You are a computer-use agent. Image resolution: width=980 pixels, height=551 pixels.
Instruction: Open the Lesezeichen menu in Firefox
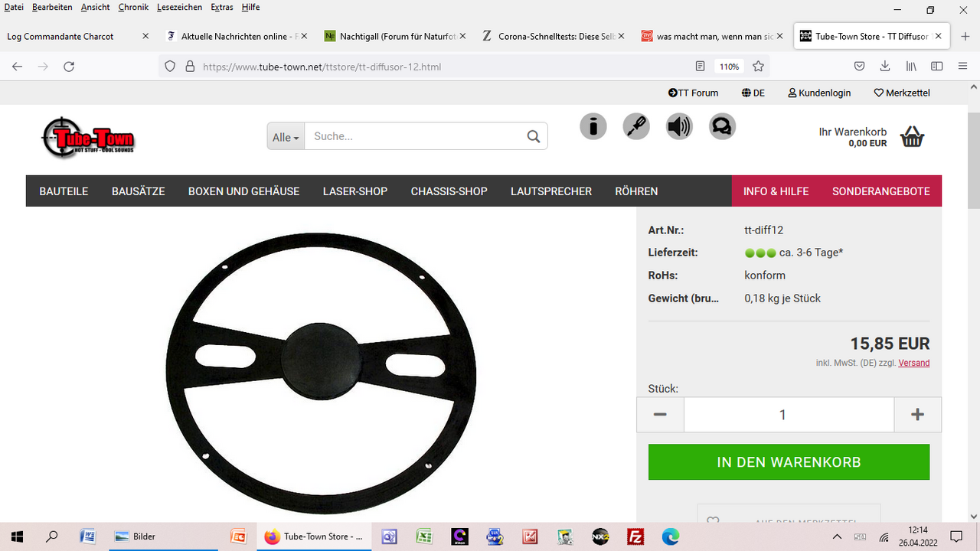(x=179, y=7)
